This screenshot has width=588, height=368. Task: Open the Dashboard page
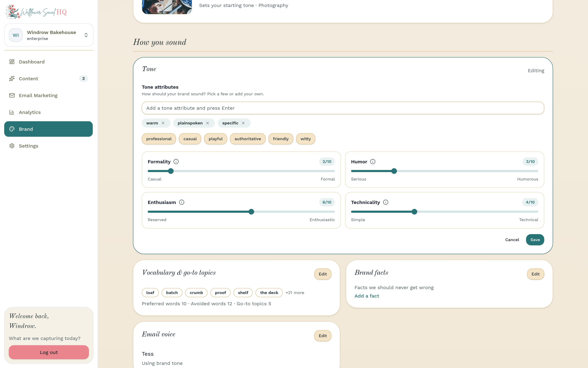[x=48, y=62]
